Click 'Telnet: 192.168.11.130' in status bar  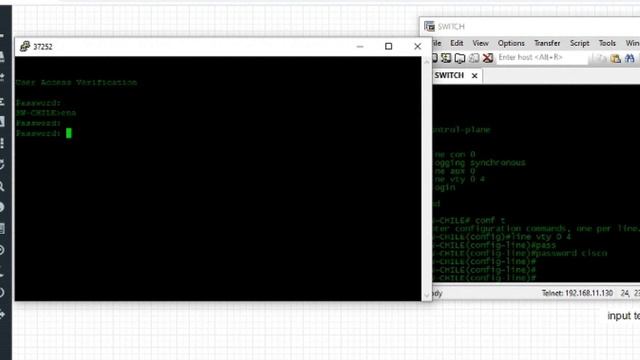[x=577, y=293]
